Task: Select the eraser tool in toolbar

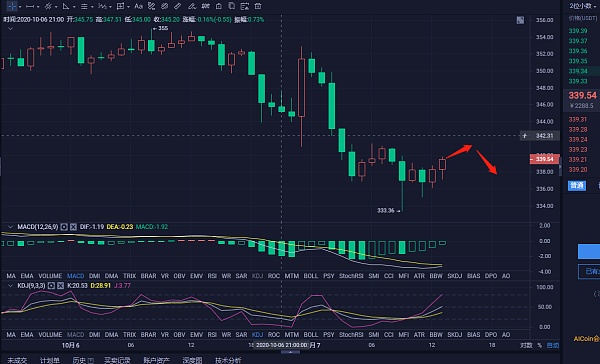Action: (x=192, y=6)
